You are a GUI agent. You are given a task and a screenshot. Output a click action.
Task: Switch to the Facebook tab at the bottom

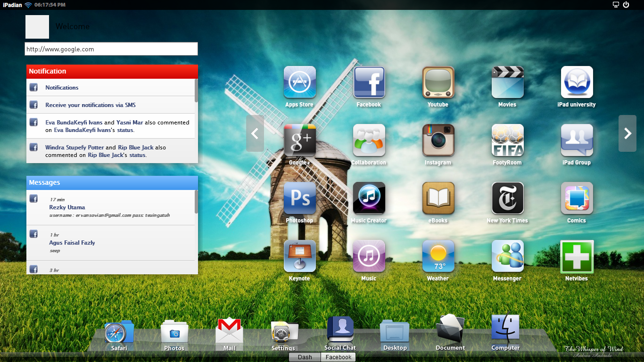coord(339,357)
